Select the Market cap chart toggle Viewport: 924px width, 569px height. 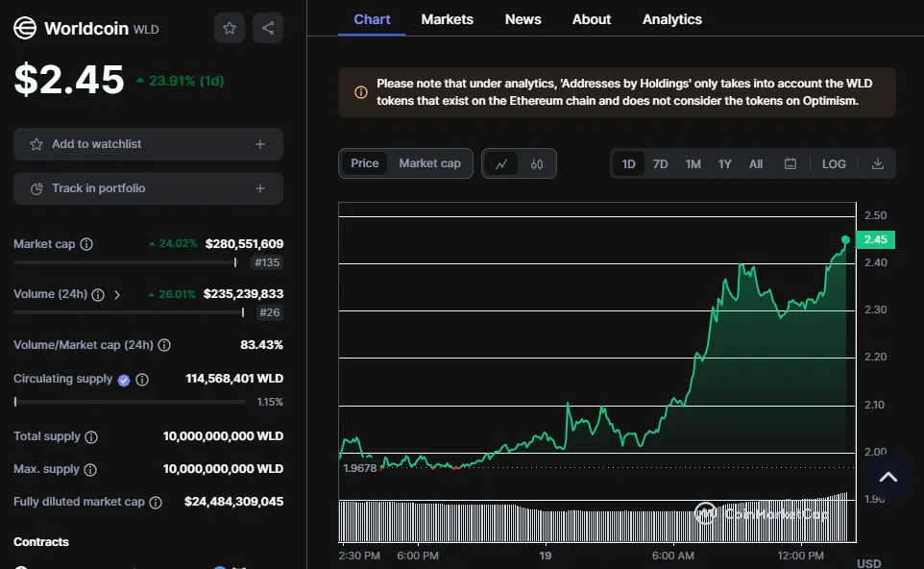(x=429, y=163)
